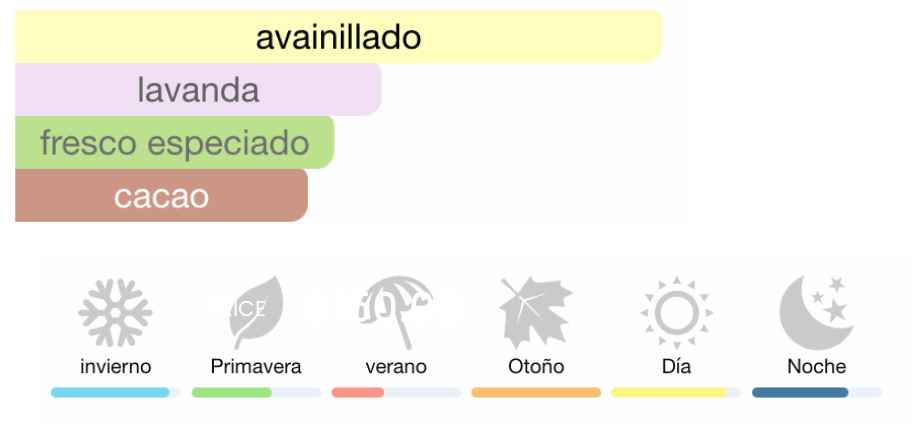Click the Primavera leaf icon
This screenshot has height=438, width=913.
click(x=256, y=312)
